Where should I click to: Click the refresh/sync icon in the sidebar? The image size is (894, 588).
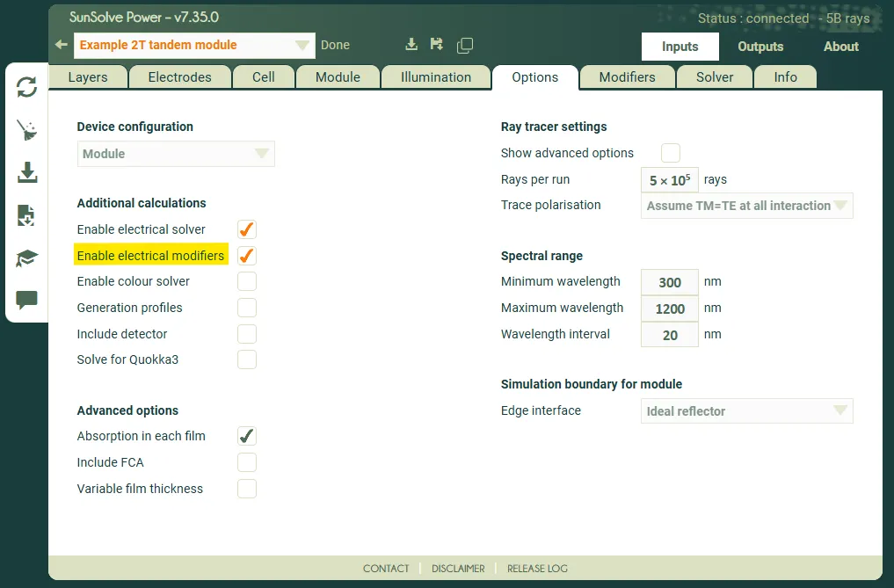(26, 88)
